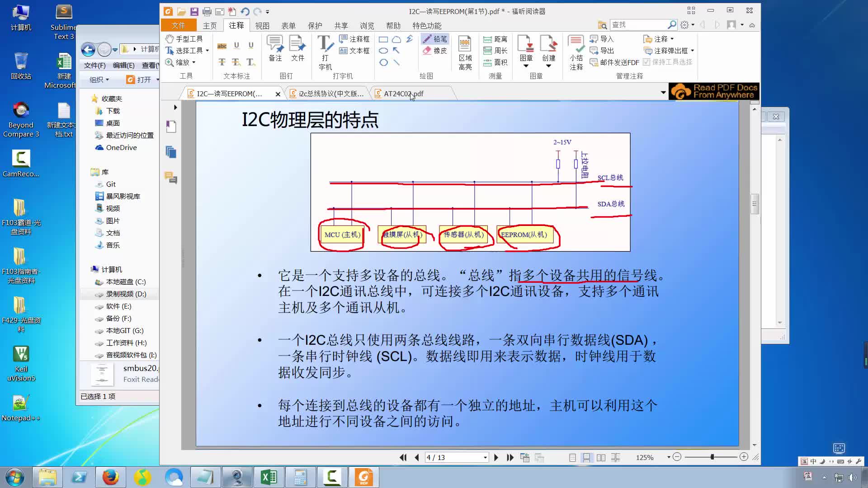Open the Zoom (缩放) dropdown
This screenshot has width=868, height=488.
tap(194, 62)
